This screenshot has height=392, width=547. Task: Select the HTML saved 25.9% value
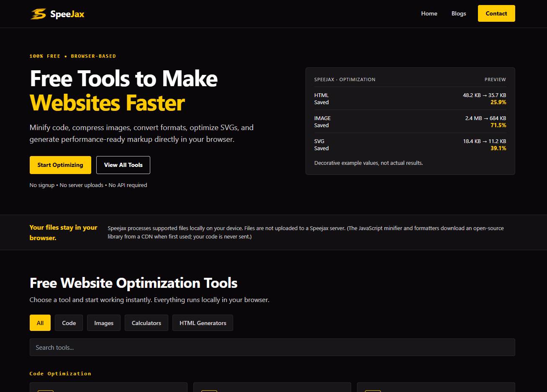point(498,102)
